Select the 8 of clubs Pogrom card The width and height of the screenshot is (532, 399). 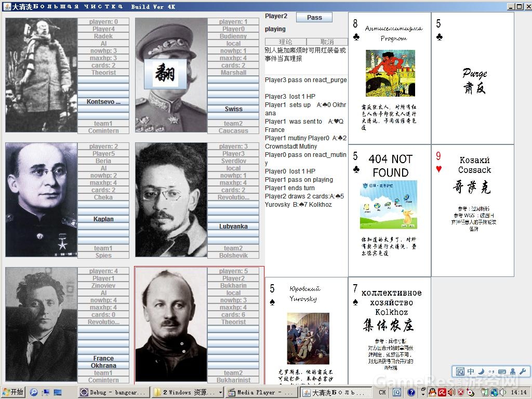coord(390,78)
